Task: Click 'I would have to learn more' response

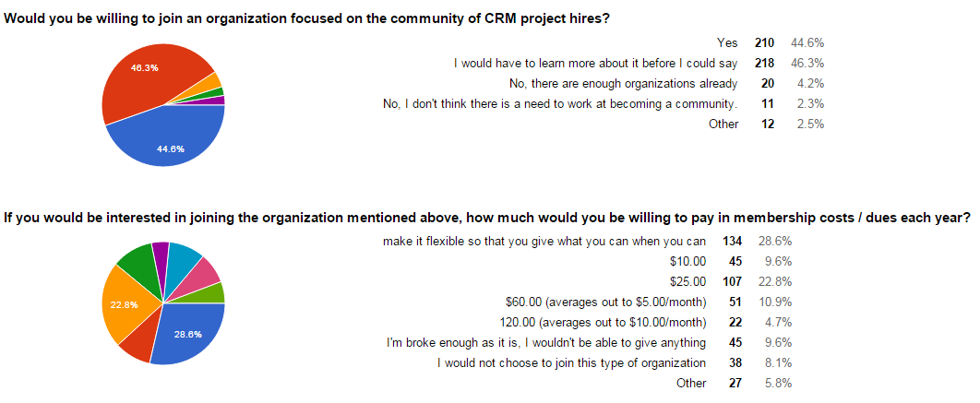Action: click(x=595, y=63)
